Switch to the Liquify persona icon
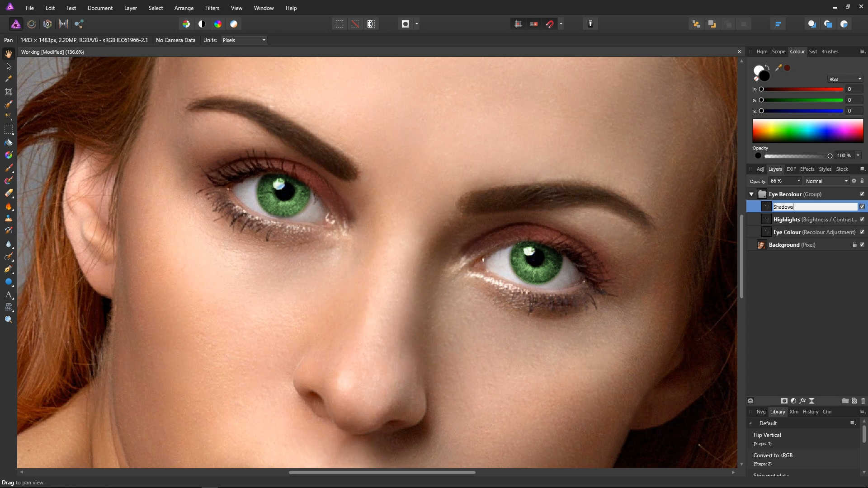868x488 pixels. pos(32,24)
